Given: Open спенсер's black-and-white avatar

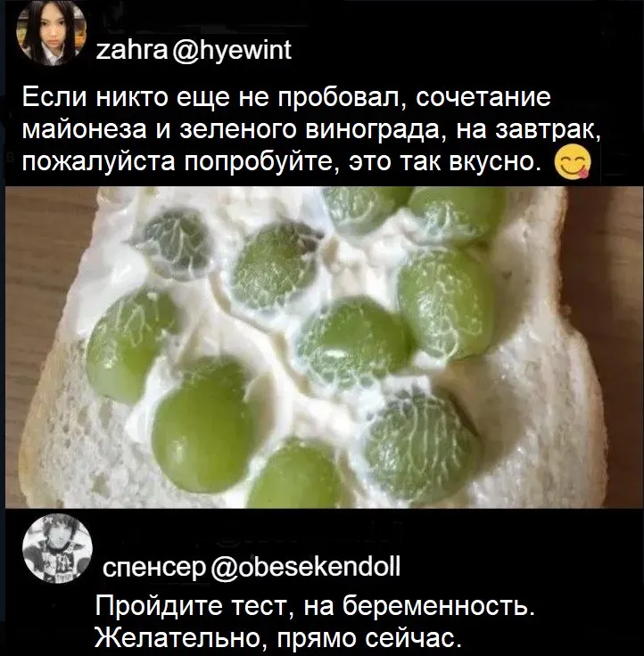Looking at the screenshot, I should tap(57, 548).
